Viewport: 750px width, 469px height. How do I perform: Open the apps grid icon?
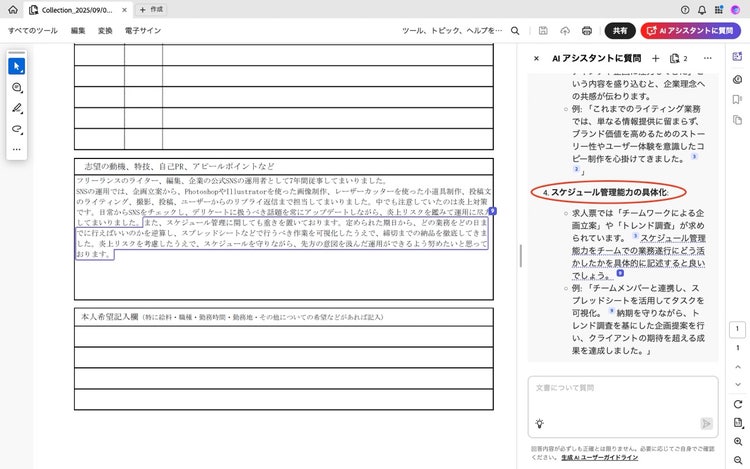coord(718,10)
